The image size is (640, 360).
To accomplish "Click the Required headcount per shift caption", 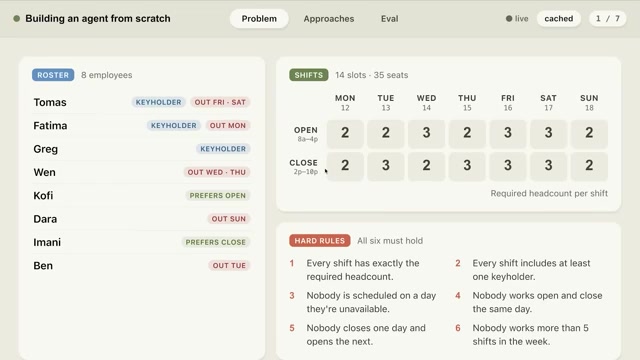I will [549, 193].
